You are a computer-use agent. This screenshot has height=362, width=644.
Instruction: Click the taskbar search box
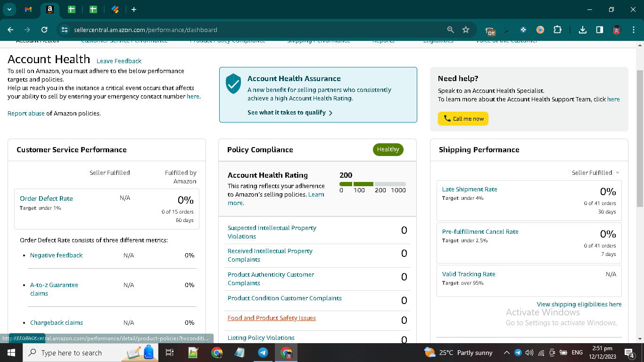(90, 353)
